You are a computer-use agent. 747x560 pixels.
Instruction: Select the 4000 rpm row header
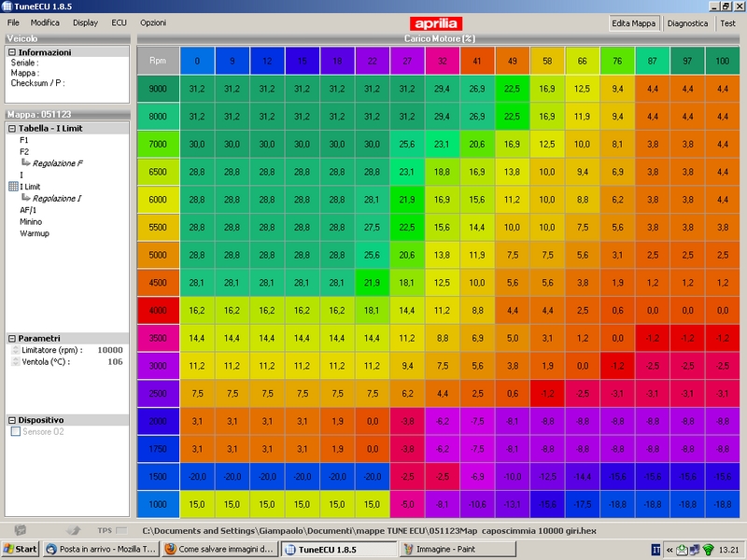[158, 310]
